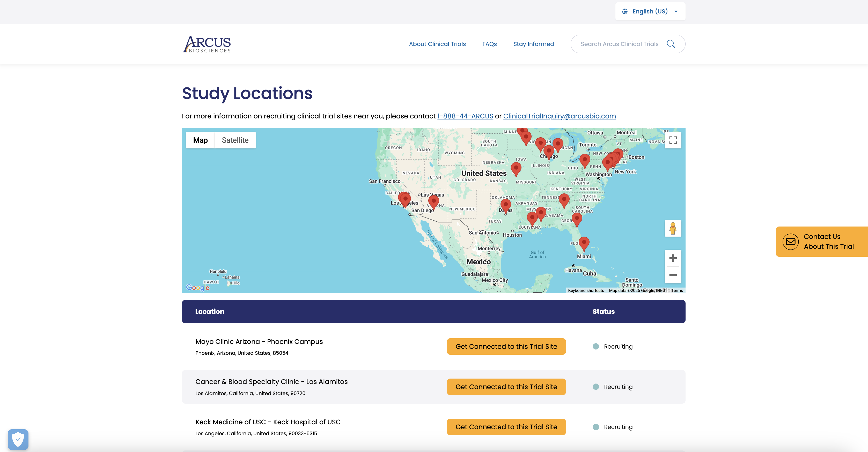Click the Arcus Biosciences logo
The width and height of the screenshot is (868, 452).
(x=207, y=44)
